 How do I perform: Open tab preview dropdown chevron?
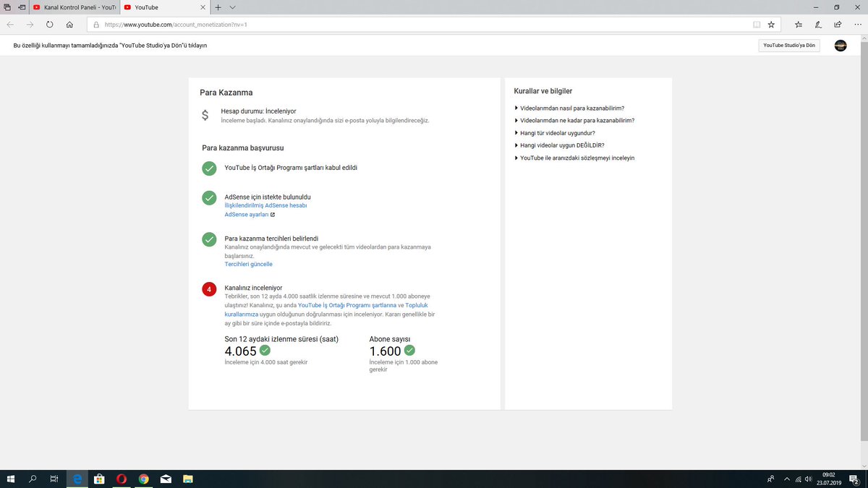[232, 7]
